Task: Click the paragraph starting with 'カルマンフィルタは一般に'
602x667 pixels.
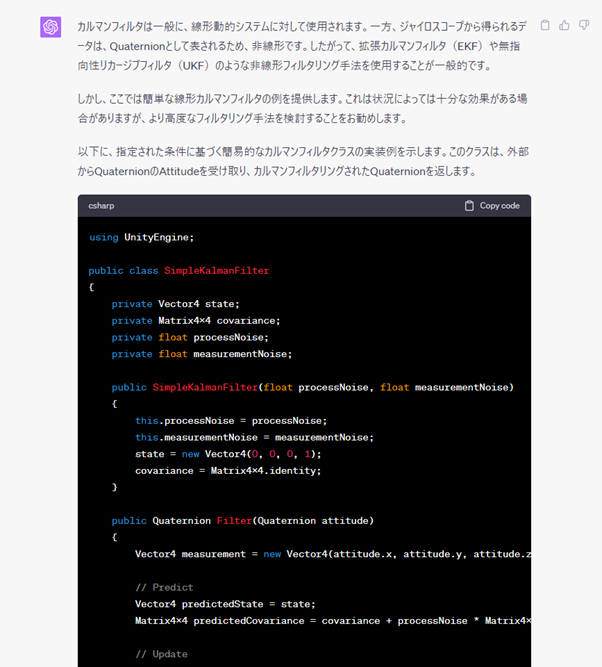Action: pos(302,46)
